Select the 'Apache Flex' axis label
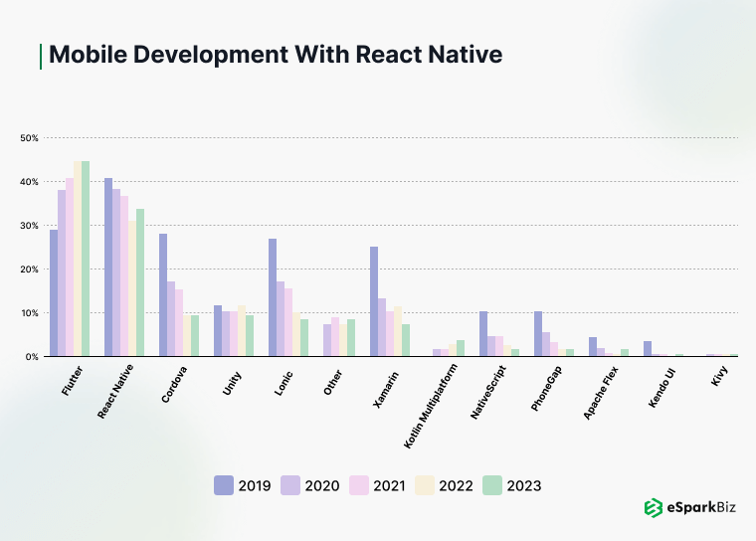Image resolution: width=756 pixels, height=541 pixels. pyautogui.click(x=601, y=393)
